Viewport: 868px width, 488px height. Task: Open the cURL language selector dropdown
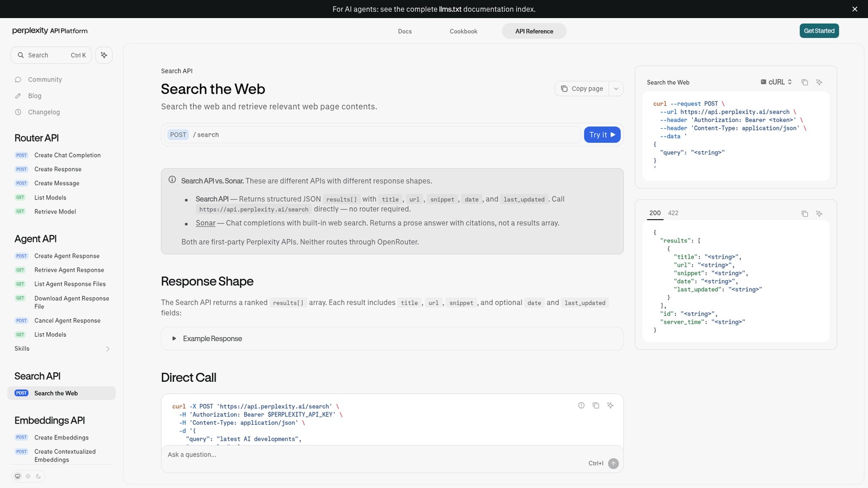pos(776,82)
